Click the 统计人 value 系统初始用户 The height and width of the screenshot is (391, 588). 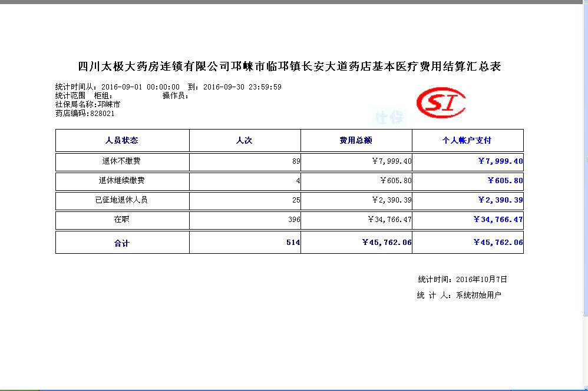tap(478, 296)
